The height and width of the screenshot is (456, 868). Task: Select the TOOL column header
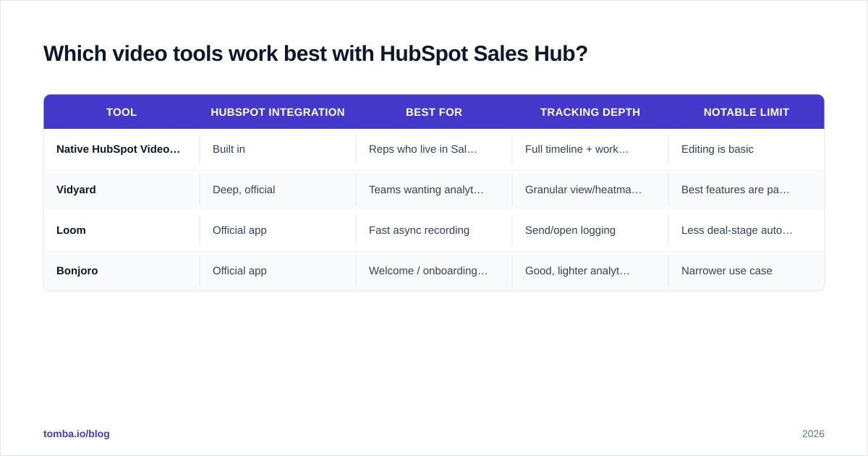tap(122, 112)
